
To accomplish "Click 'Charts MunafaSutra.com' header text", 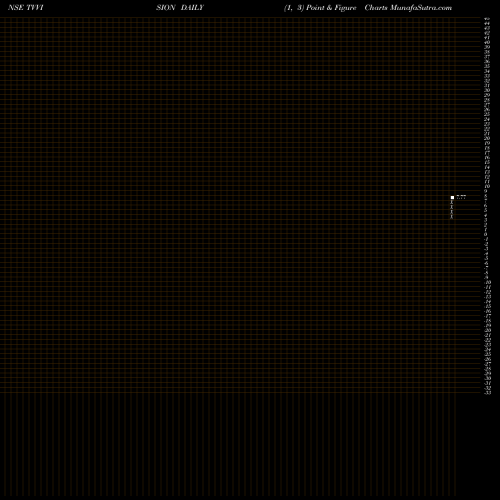I will (408, 8).
